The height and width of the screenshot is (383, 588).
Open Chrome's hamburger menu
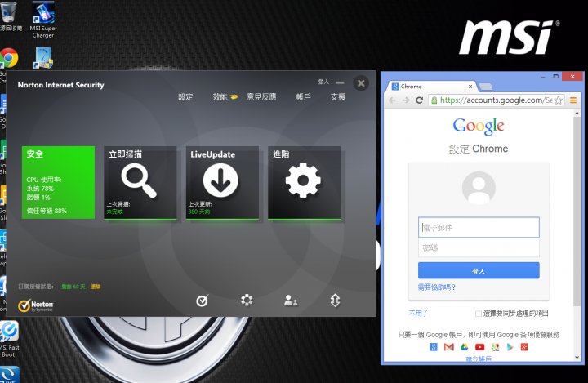pos(573,100)
